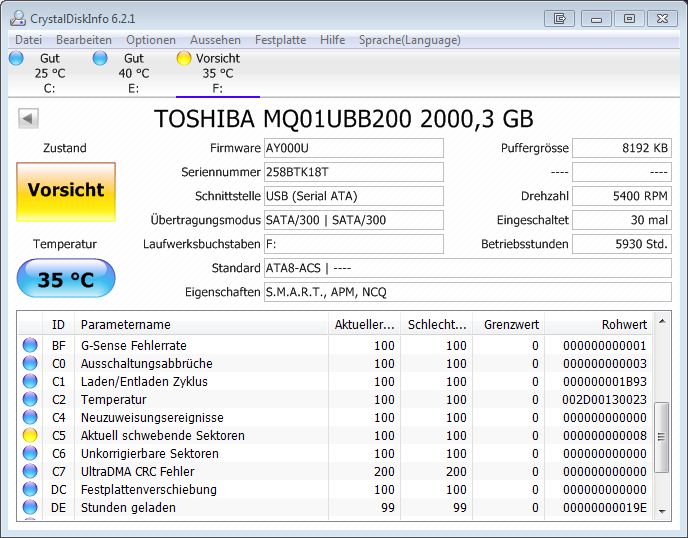This screenshot has height=538, width=688.
Task: Click the blue status orb for drive E:
Action: (x=100, y=58)
